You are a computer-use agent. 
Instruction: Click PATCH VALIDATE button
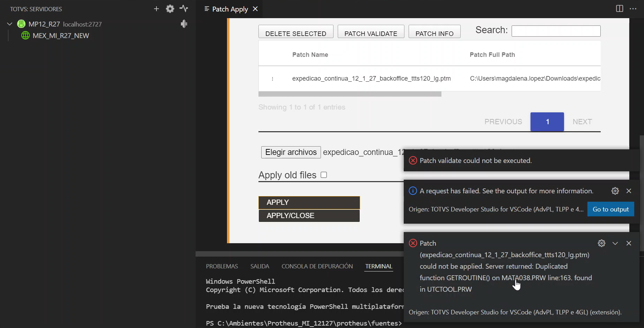(371, 32)
